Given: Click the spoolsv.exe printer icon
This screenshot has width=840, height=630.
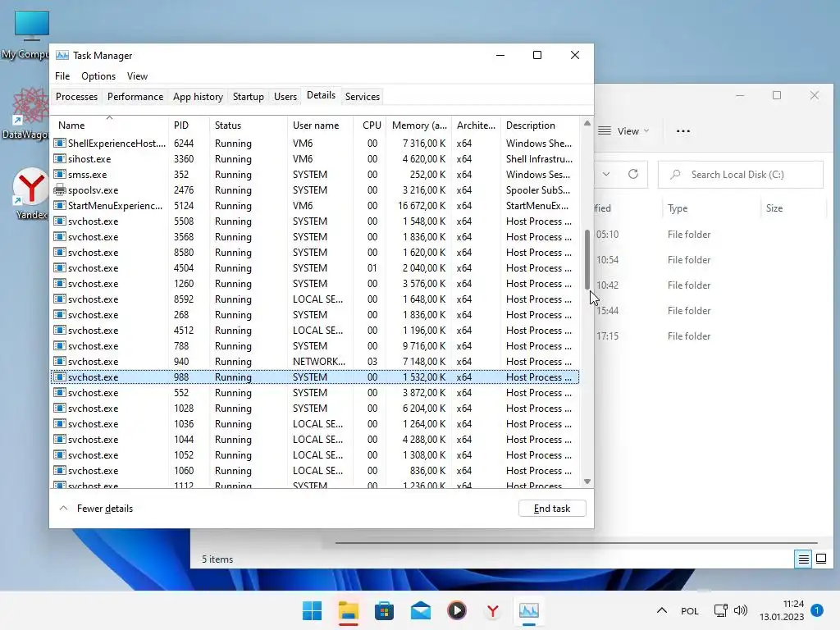Looking at the screenshot, I should pos(59,190).
